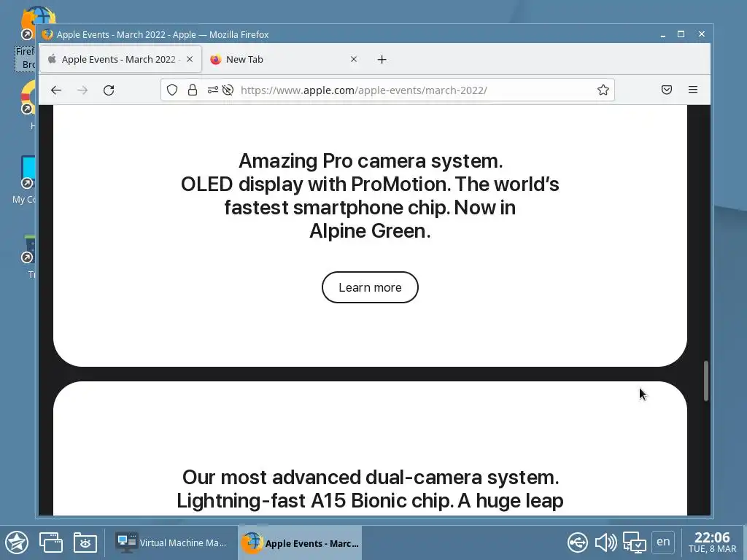
Task: Select Apple Events Firefox taskbar entry
Action: tap(300, 542)
